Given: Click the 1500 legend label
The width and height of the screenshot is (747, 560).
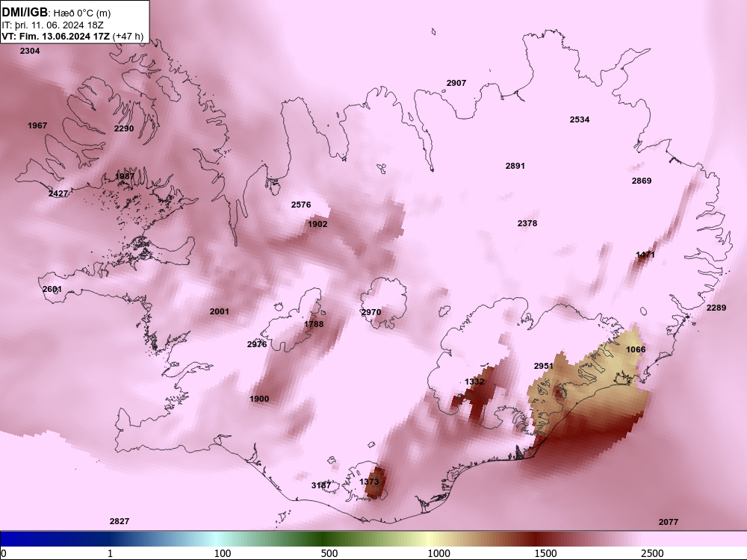Looking at the screenshot, I should click(x=545, y=553).
